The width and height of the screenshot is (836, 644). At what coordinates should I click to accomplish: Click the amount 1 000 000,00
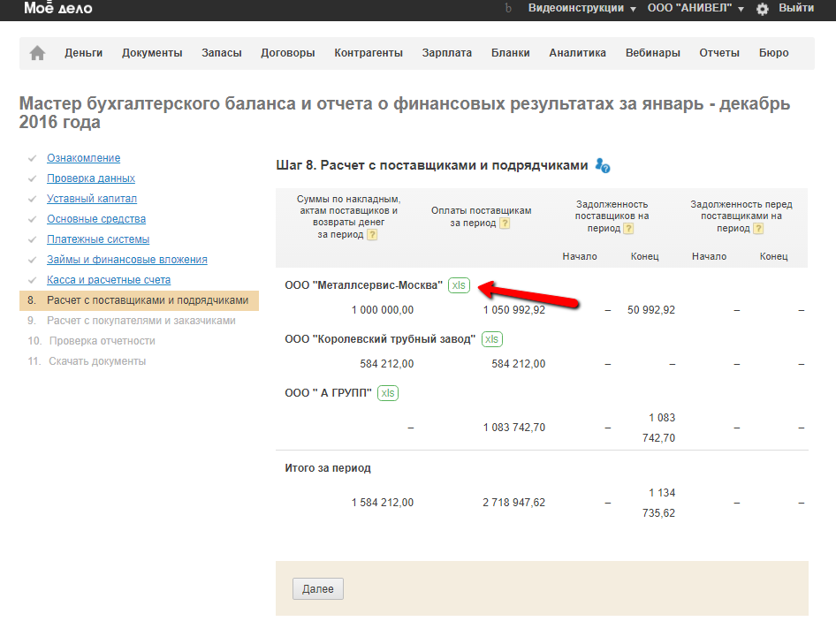(383, 310)
